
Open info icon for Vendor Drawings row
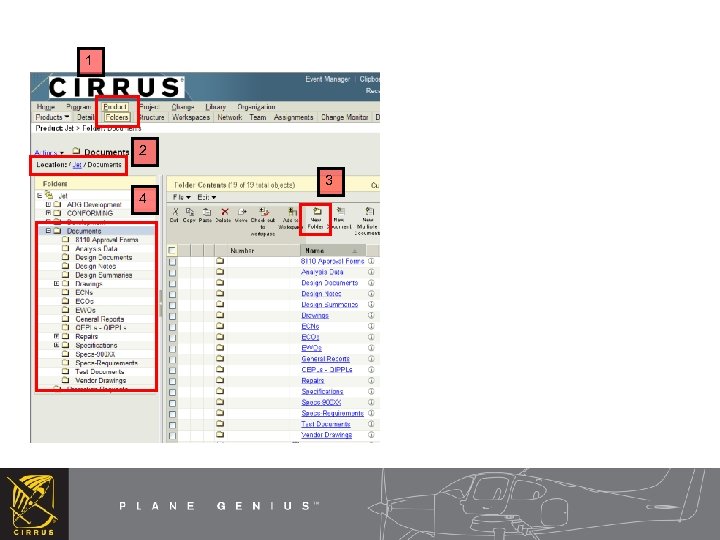(x=371, y=435)
